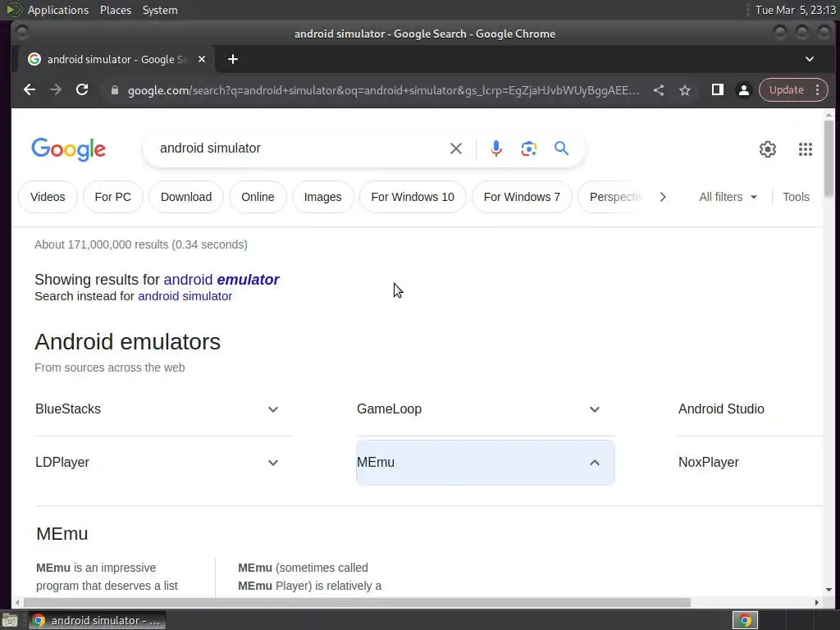Show more filter chips arrow
The height and width of the screenshot is (630, 840).
click(x=663, y=197)
